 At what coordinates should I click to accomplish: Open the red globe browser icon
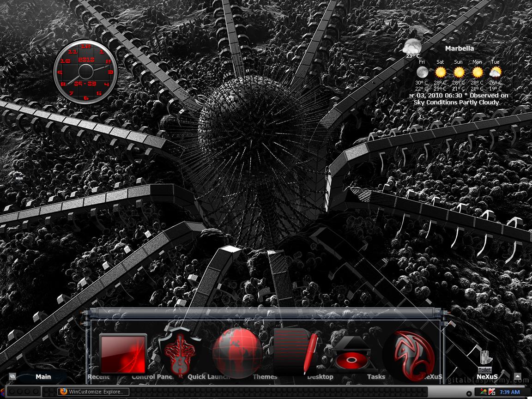coord(237,353)
